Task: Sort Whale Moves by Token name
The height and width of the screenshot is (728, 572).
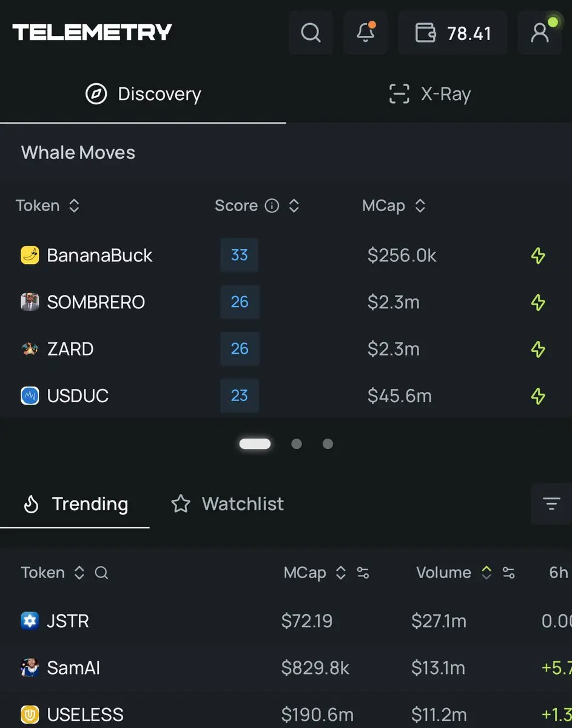Action: click(x=74, y=206)
